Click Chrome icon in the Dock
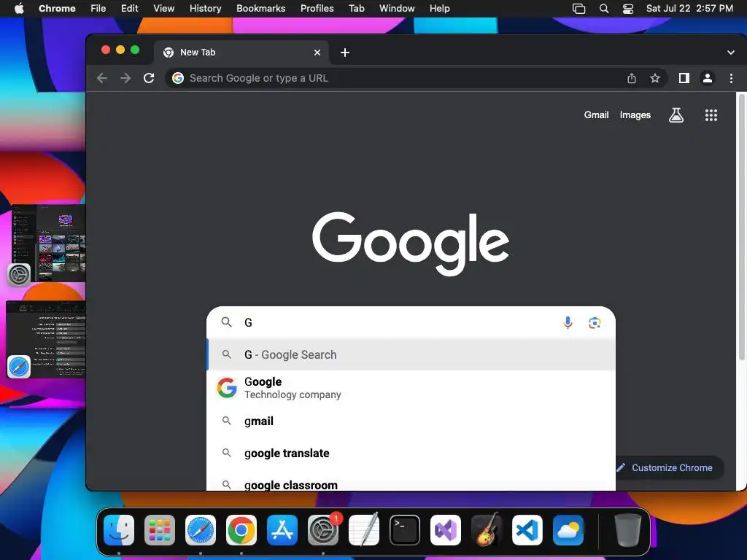 241,530
